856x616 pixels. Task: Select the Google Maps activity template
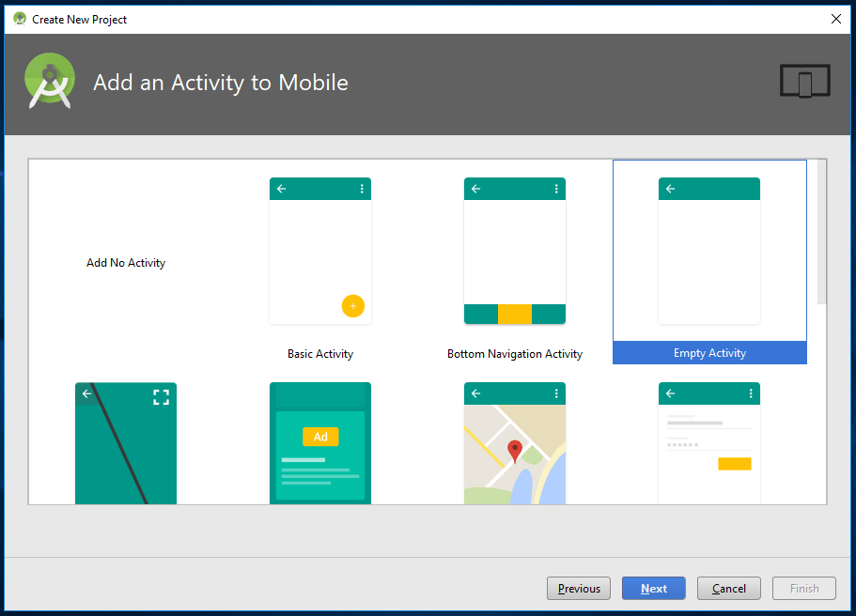[x=515, y=443]
